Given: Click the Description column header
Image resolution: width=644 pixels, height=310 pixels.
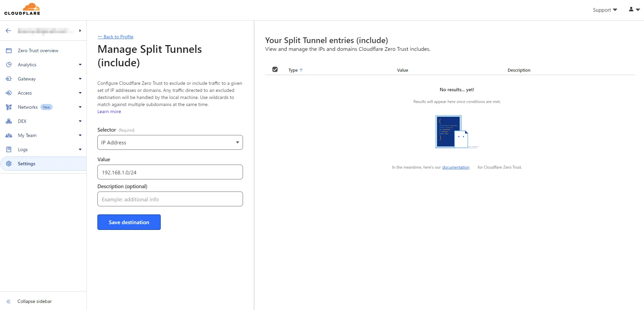Looking at the screenshot, I should 519,70.
